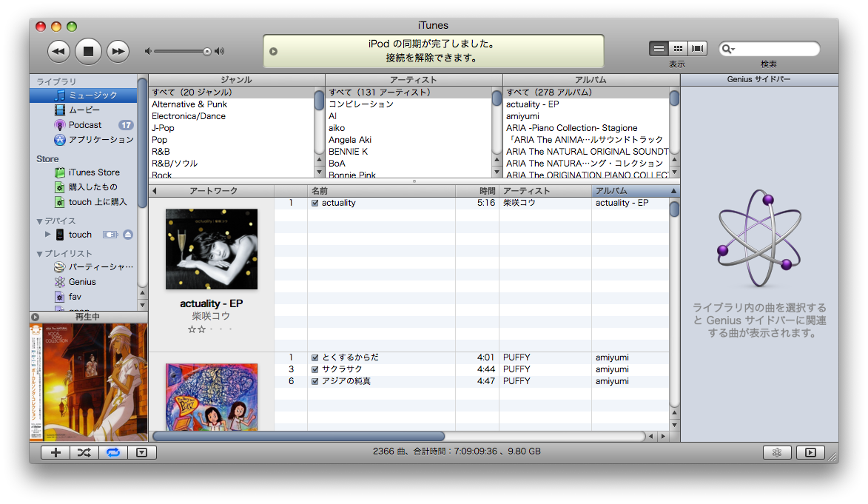Select すべて (131 アーティスト) row
The width and height of the screenshot is (868, 504).
coord(408,93)
